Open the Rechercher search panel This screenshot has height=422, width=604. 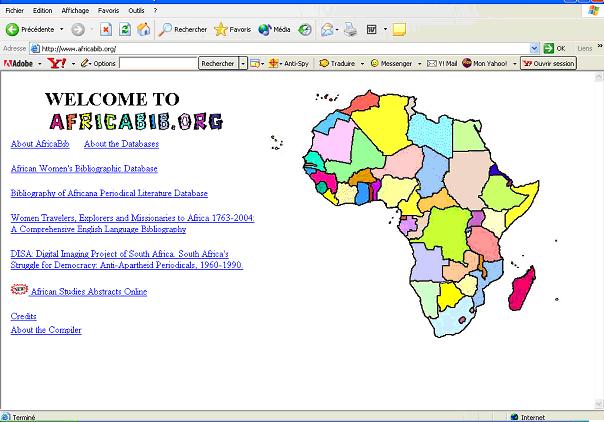(183, 29)
